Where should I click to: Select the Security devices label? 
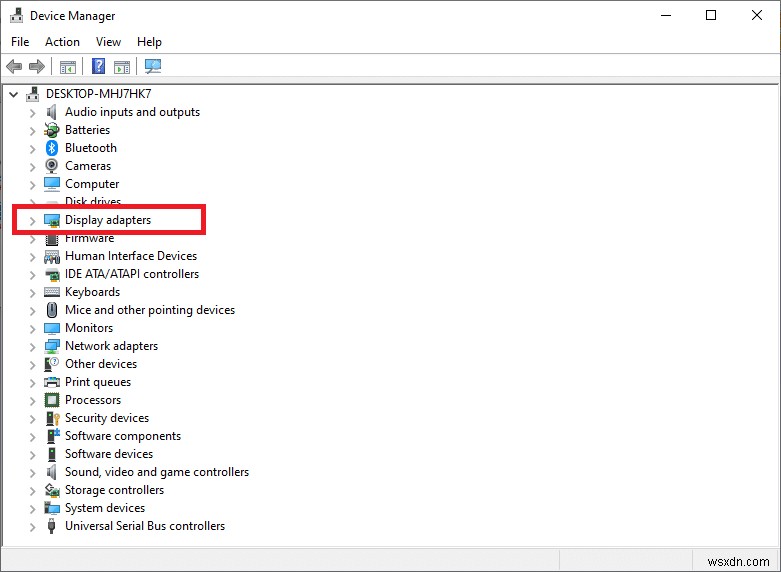click(107, 418)
